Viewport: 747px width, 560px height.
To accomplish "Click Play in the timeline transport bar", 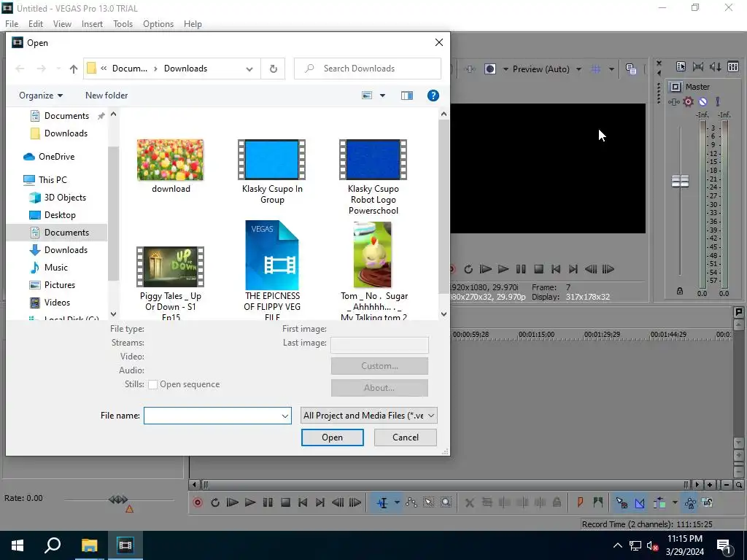I will tap(249, 502).
